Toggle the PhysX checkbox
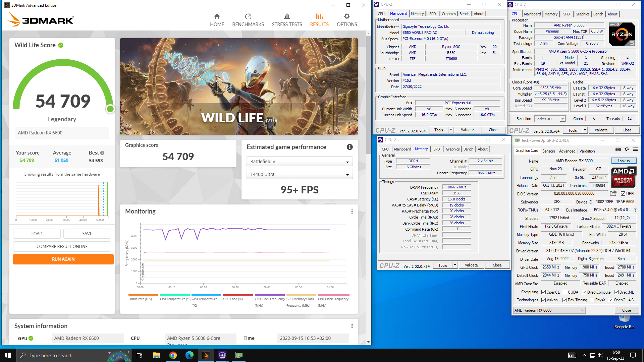The height and width of the screenshot is (362, 644). click(x=592, y=300)
